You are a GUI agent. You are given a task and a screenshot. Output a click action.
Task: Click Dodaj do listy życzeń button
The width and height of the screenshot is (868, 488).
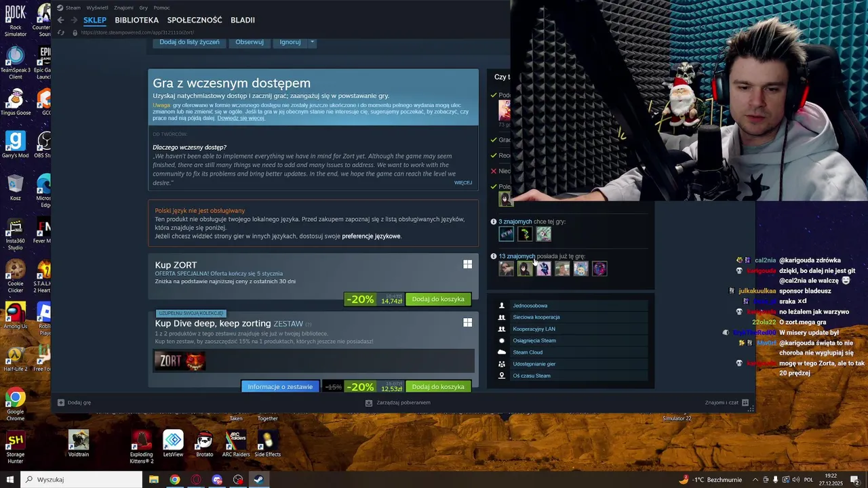189,42
